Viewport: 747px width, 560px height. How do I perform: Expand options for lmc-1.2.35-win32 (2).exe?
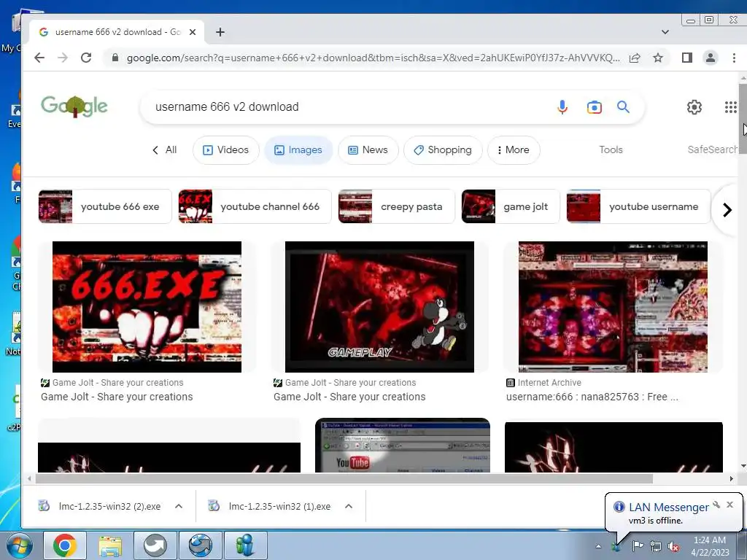[x=179, y=506]
